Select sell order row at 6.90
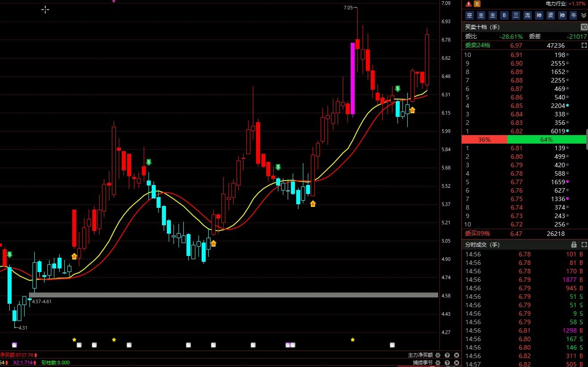 tap(524, 63)
